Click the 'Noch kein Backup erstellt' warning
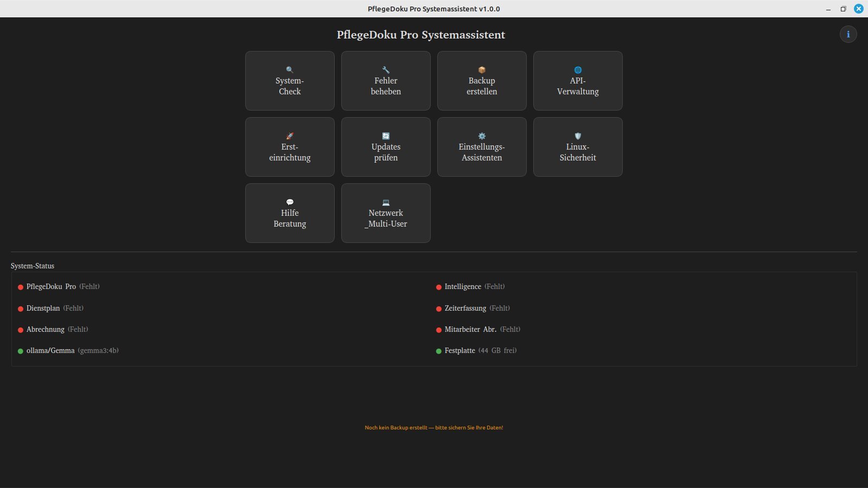 point(434,427)
